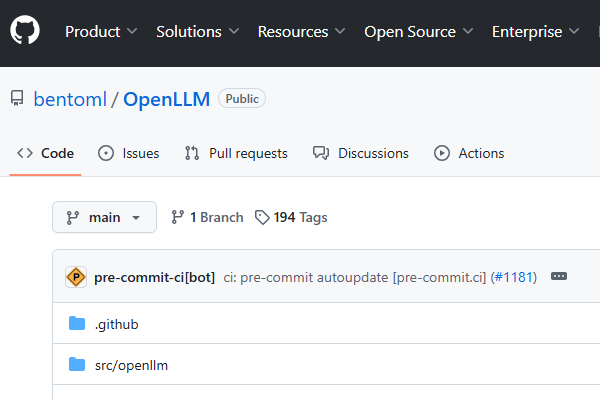Open the main branch selector dropdown
Screen dimensions: 600x400
point(104,217)
